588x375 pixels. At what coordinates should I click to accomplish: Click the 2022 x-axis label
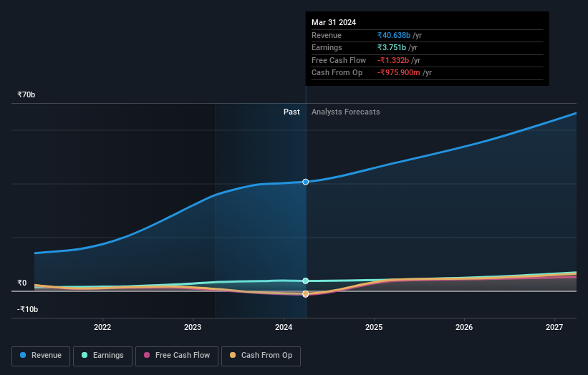pyautogui.click(x=102, y=328)
